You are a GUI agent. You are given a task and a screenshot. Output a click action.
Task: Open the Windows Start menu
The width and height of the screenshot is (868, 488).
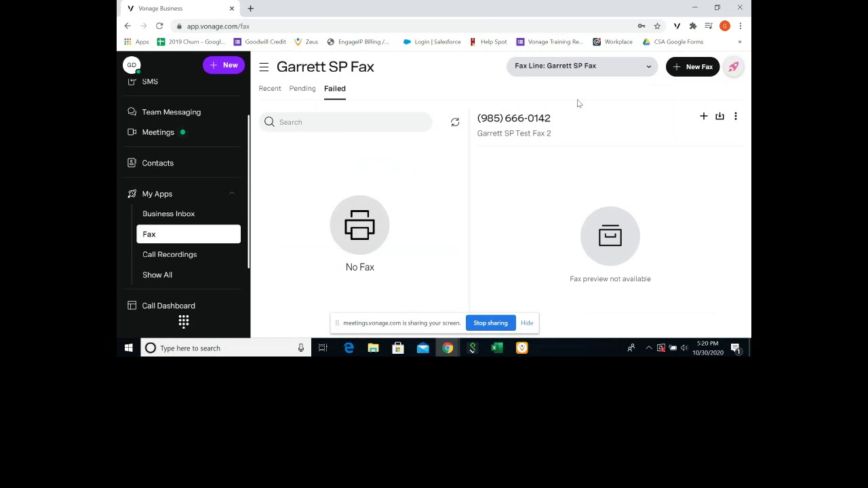pos(128,348)
